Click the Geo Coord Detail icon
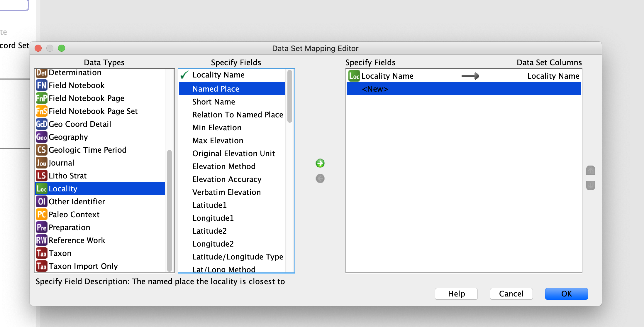 point(41,124)
